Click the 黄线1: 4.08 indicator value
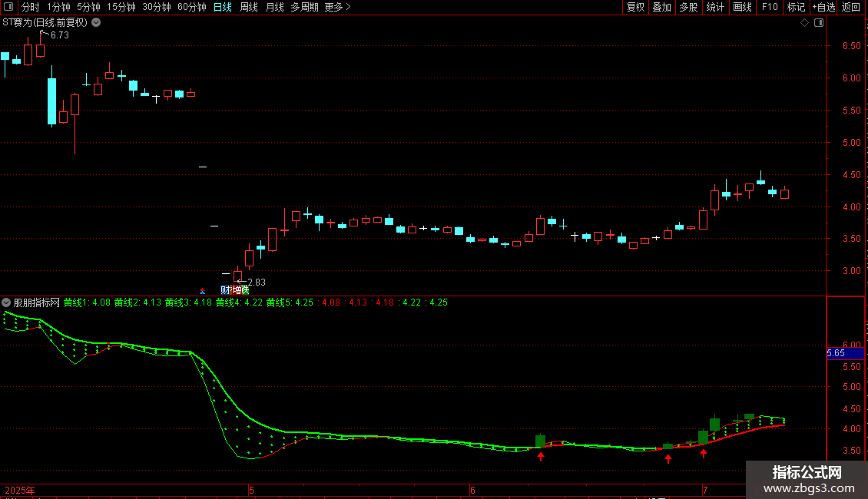Image resolution: width=868 pixels, height=499 pixels. tap(87, 302)
